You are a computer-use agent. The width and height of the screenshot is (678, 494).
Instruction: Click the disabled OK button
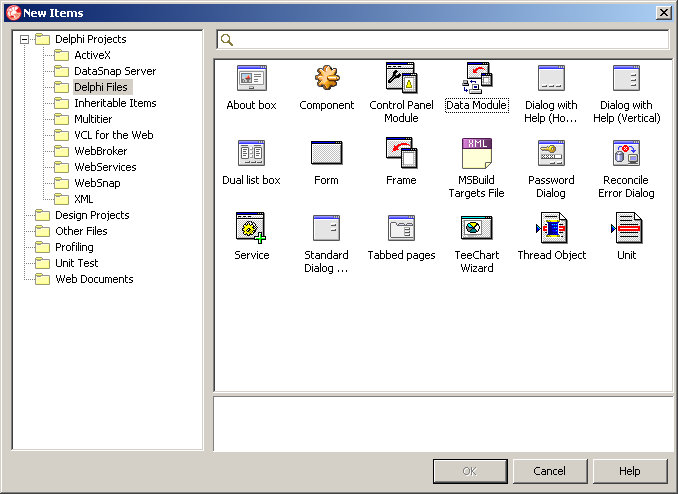pyautogui.click(x=470, y=471)
